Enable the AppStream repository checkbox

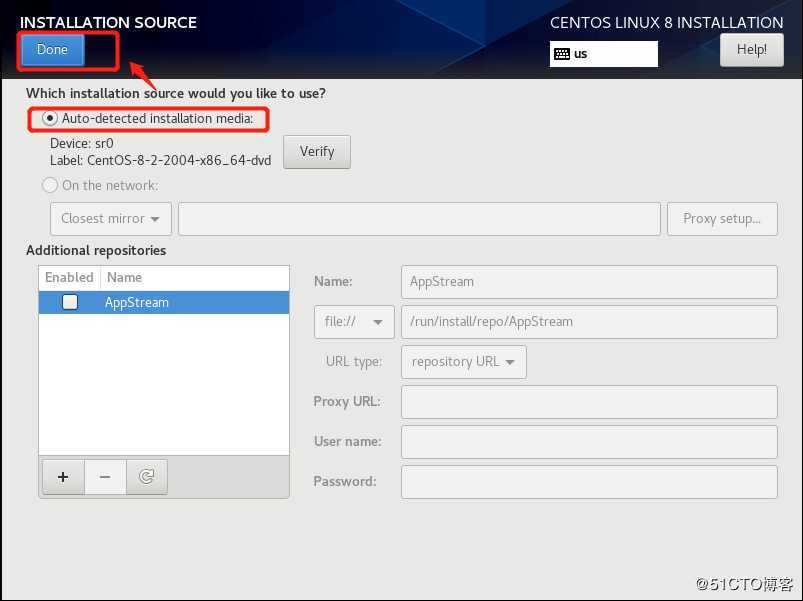[70, 302]
